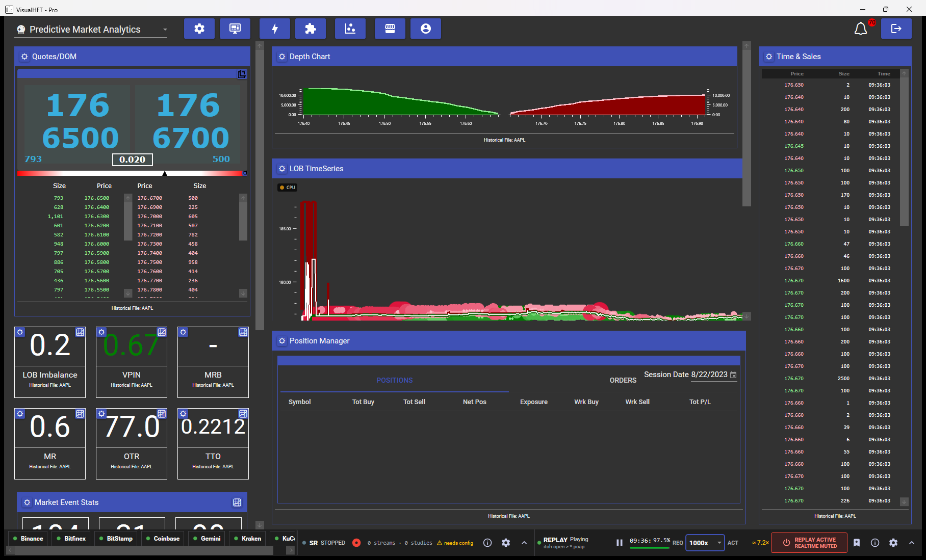
Task: Open chart view of OTR tile
Action: (x=162, y=414)
